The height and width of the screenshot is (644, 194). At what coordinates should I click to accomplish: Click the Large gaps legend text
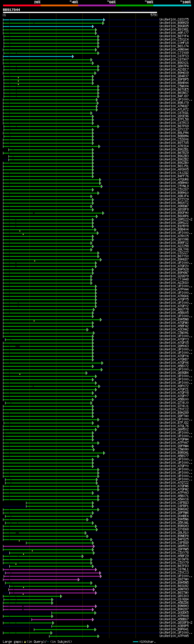tap(37, 642)
